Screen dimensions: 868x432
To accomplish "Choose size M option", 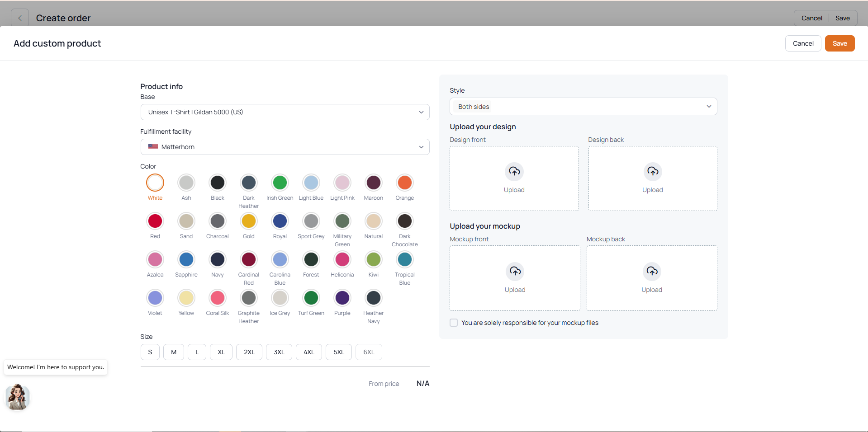I will (x=173, y=352).
